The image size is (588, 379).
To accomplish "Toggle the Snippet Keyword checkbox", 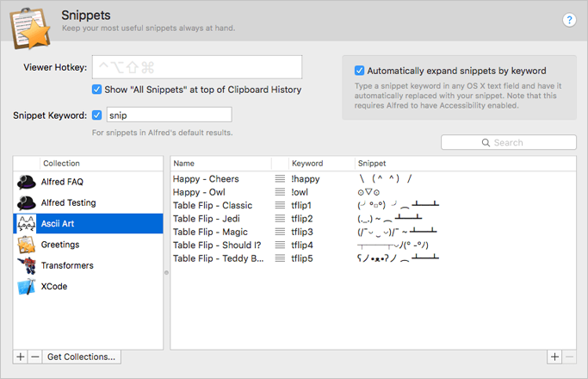I will tap(96, 115).
